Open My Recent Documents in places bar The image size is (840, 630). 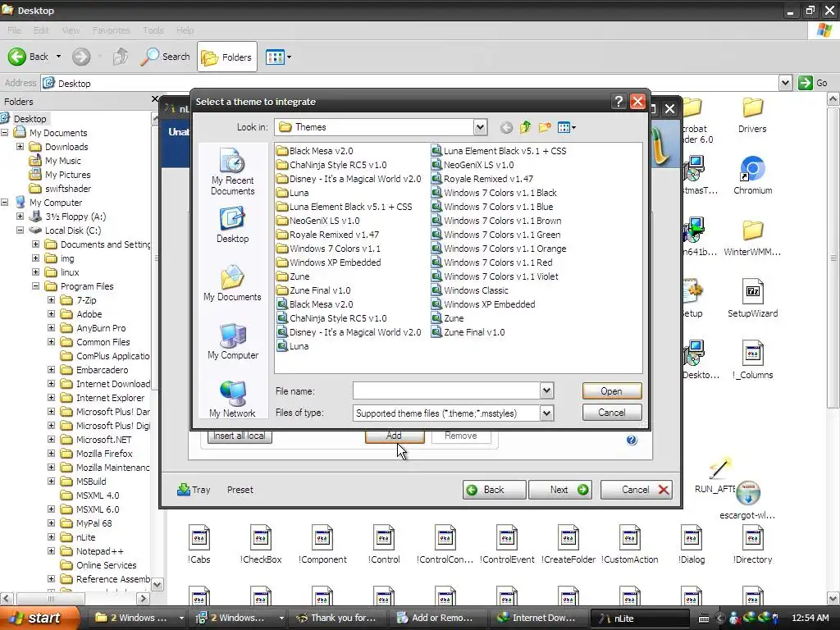(232, 171)
